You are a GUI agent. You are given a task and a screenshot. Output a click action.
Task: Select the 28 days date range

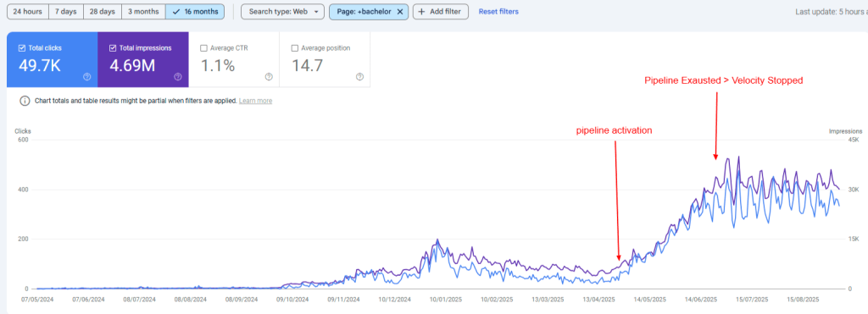pos(102,12)
